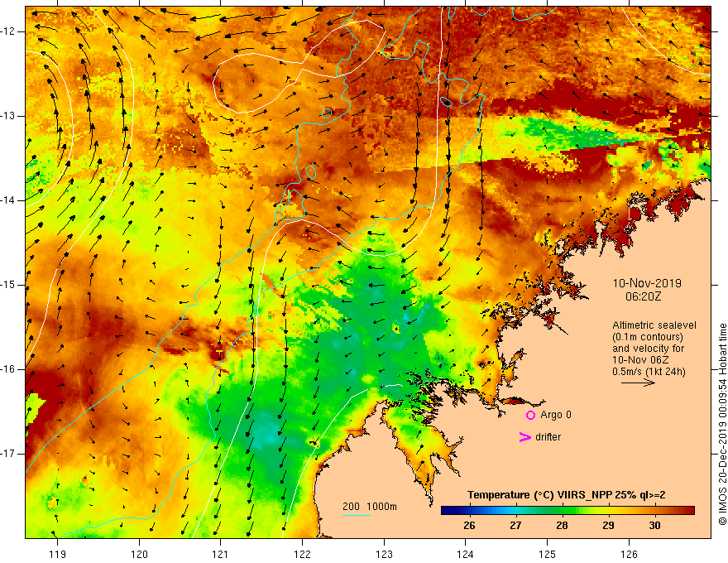
Task: Click the longitude axis label 121
Action: point(221,554)
